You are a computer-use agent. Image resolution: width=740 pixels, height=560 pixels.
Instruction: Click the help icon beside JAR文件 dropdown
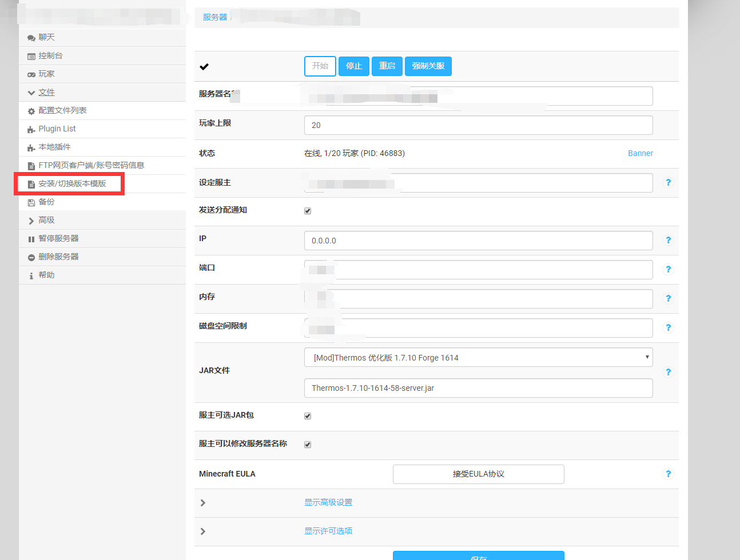[x=668, y=373]
